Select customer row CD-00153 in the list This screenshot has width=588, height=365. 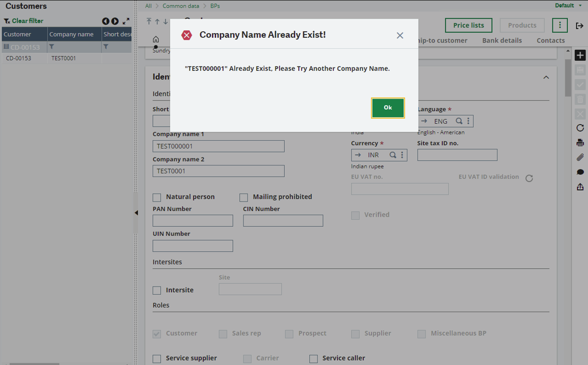click(20, 58)
